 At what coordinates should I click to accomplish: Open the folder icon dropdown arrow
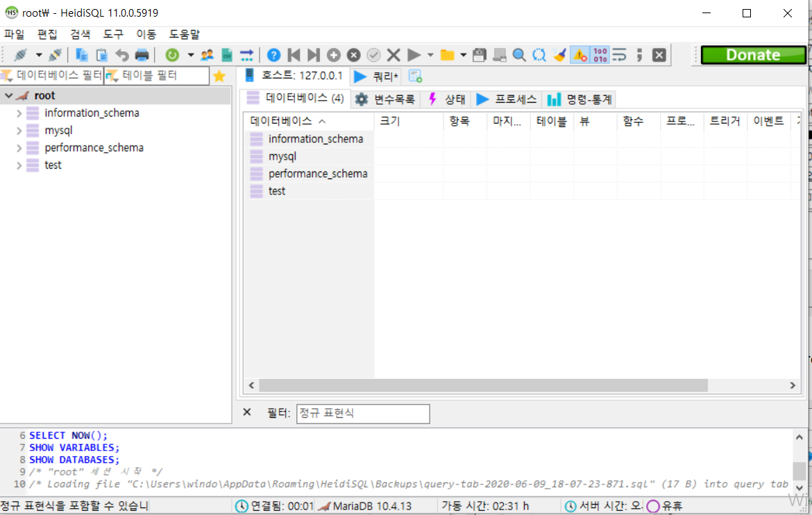coord(463,55)
